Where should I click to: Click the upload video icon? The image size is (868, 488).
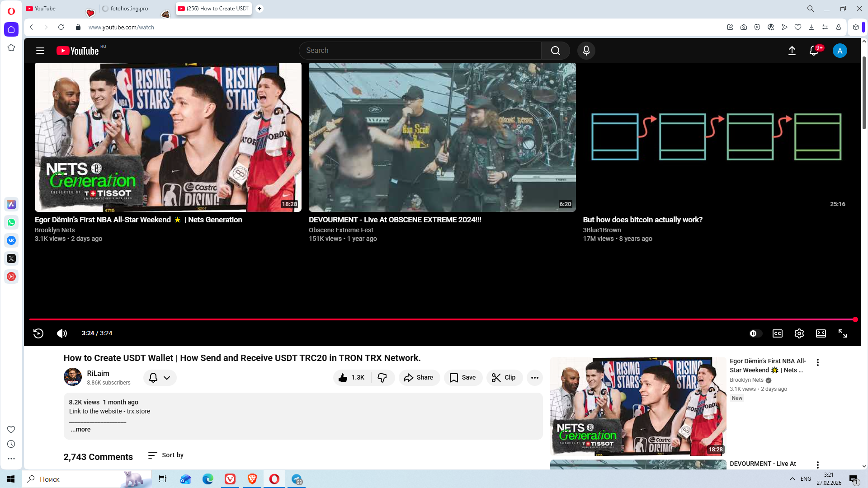pos(792,51)
